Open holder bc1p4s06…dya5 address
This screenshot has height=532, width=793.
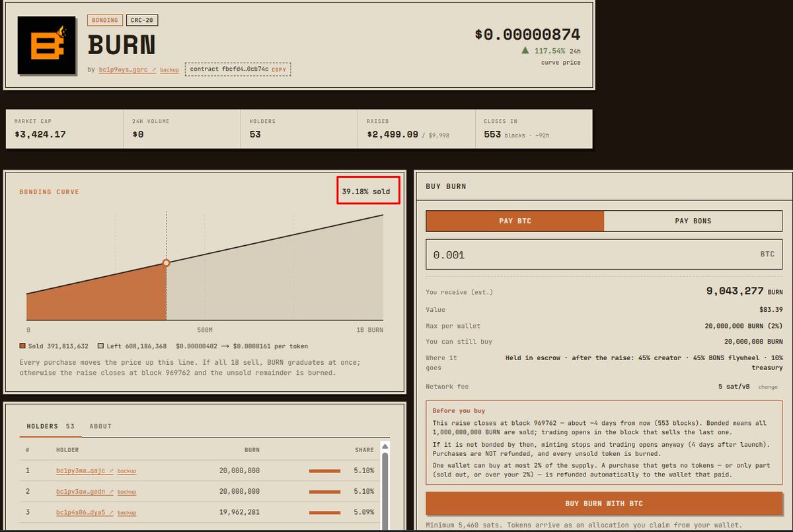pos(85,512)
